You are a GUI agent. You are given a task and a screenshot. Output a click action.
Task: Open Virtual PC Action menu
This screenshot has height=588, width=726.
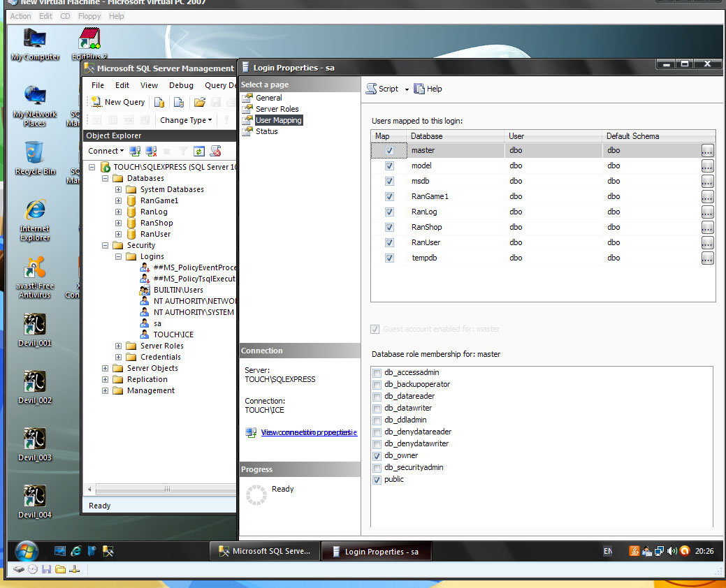(x=20, y=16)
